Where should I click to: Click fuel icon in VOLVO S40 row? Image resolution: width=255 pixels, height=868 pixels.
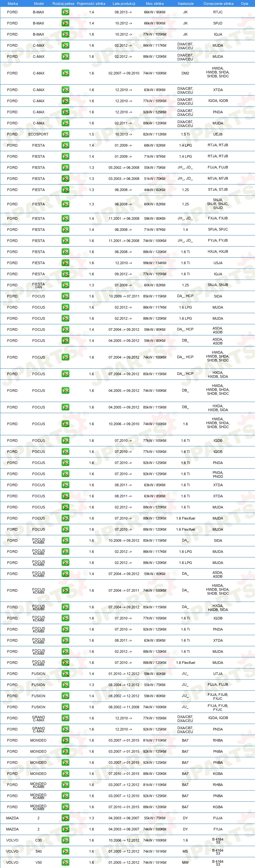coord(65,851)
